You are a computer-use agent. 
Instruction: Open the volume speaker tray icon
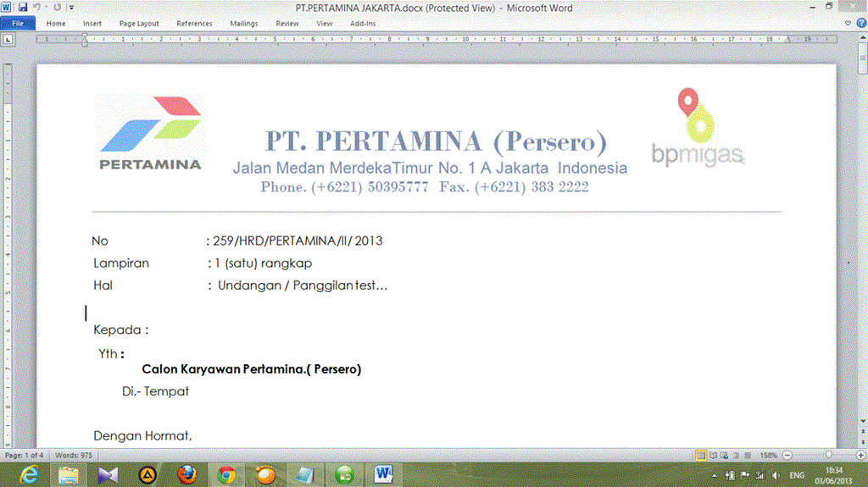point(776,475)
